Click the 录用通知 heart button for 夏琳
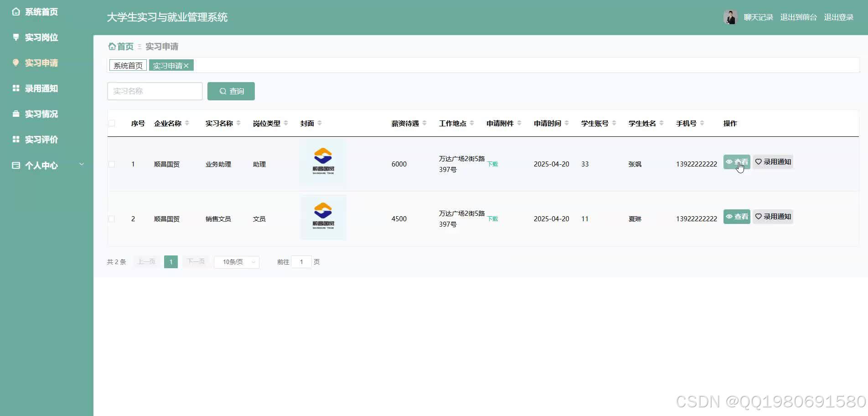This screenshot has height=416, width=868. [773, 216]
